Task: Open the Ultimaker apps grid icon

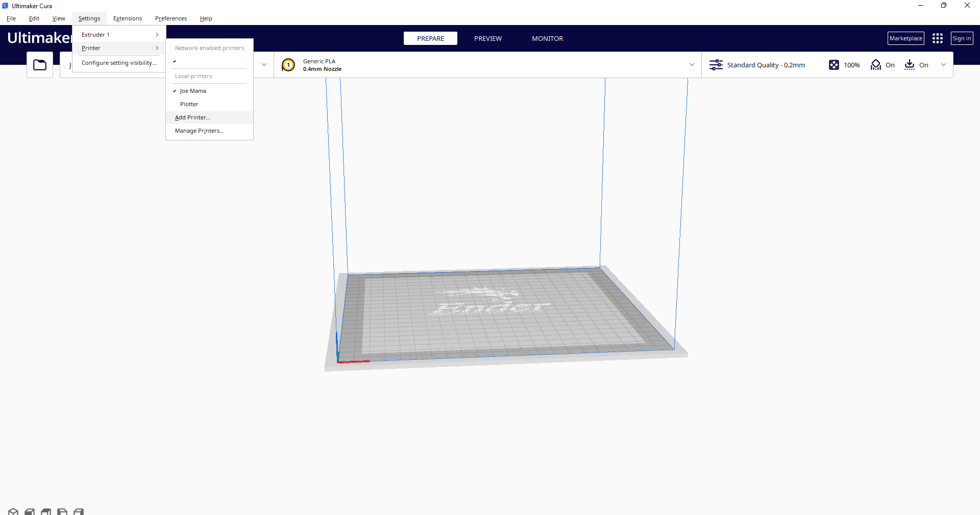Action: (938, 38)
